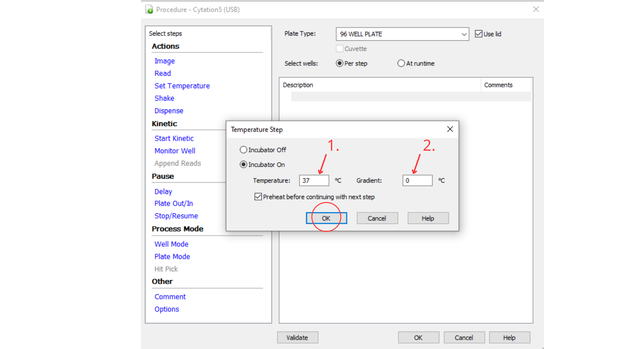Switch to Well Mode

tap(171, 244)
